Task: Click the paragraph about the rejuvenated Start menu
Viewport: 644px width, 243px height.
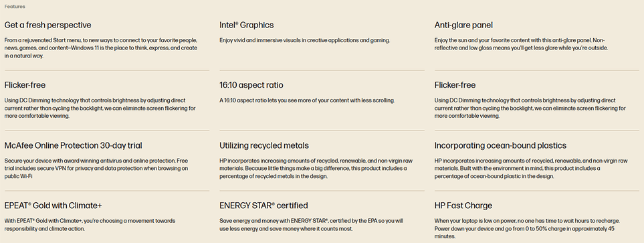Action: [x=102, y=48]
